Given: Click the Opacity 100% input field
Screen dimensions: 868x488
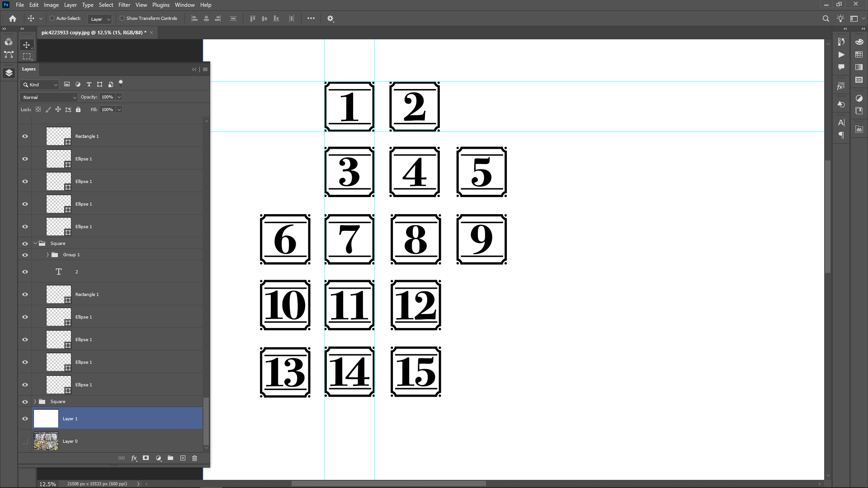Looking at the screenshot, I should pos(107,97).
